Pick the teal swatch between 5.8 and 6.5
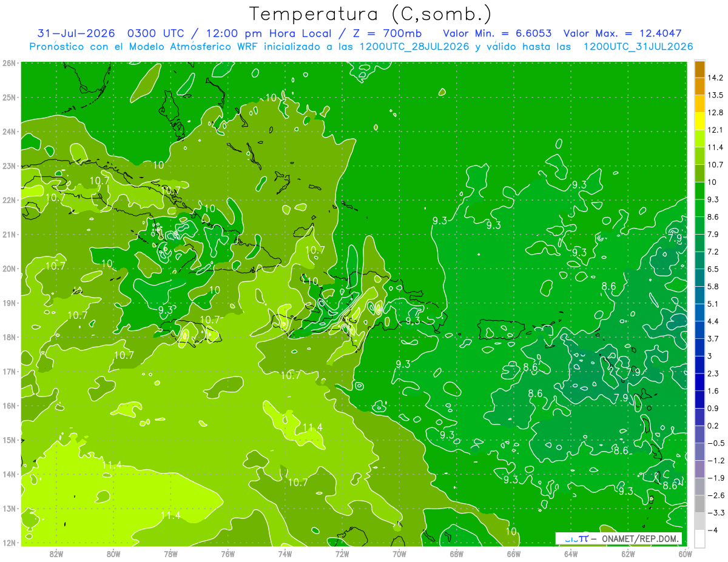Viewport: 728px width, 562px height. (x=699, y=278)
